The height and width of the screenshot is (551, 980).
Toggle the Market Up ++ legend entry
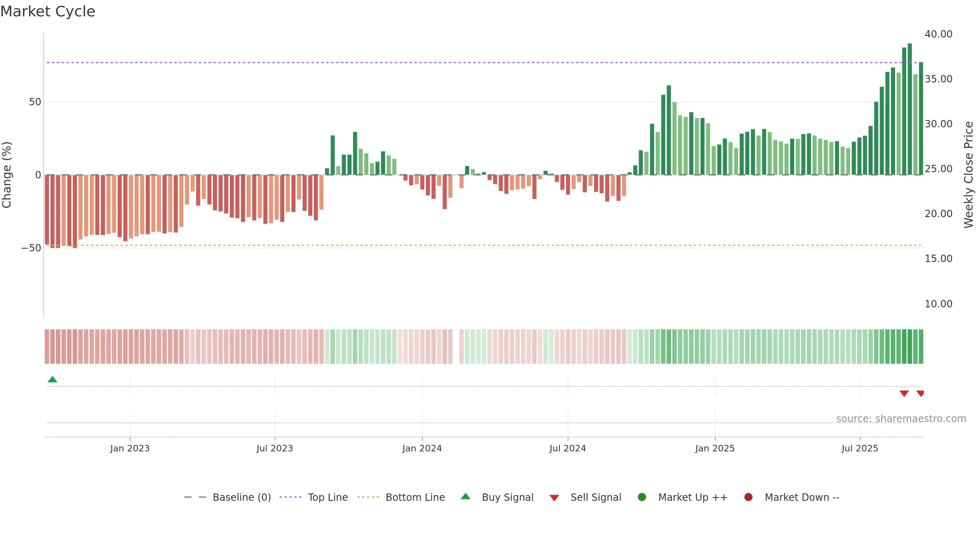(682, 497)
